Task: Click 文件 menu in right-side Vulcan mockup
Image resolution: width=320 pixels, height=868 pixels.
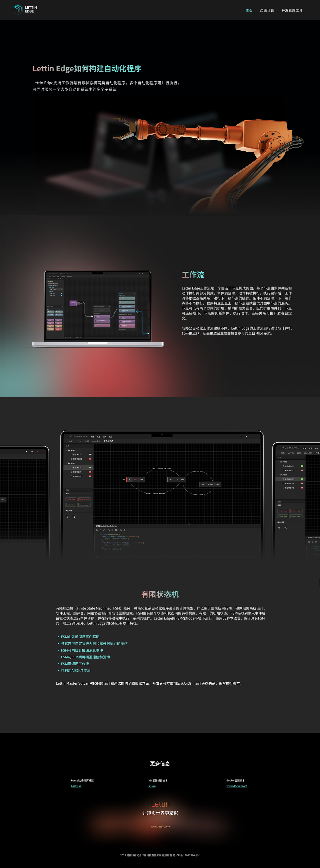Action: 304,448
